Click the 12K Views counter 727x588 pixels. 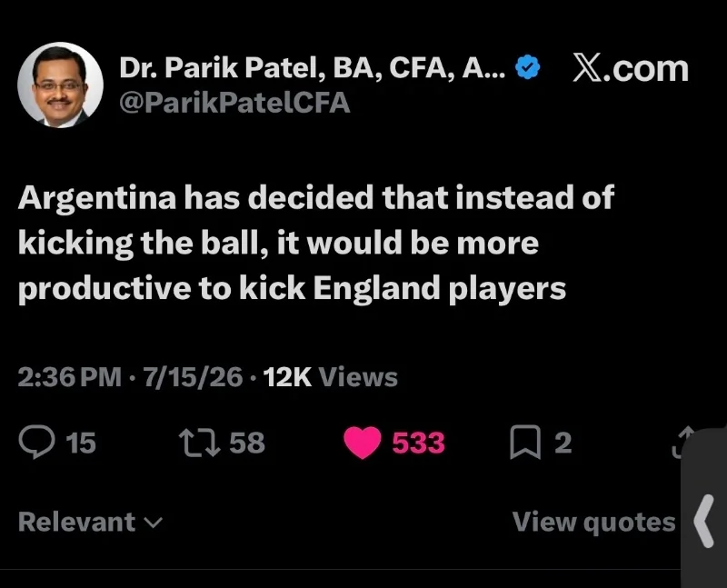point(331,377)
